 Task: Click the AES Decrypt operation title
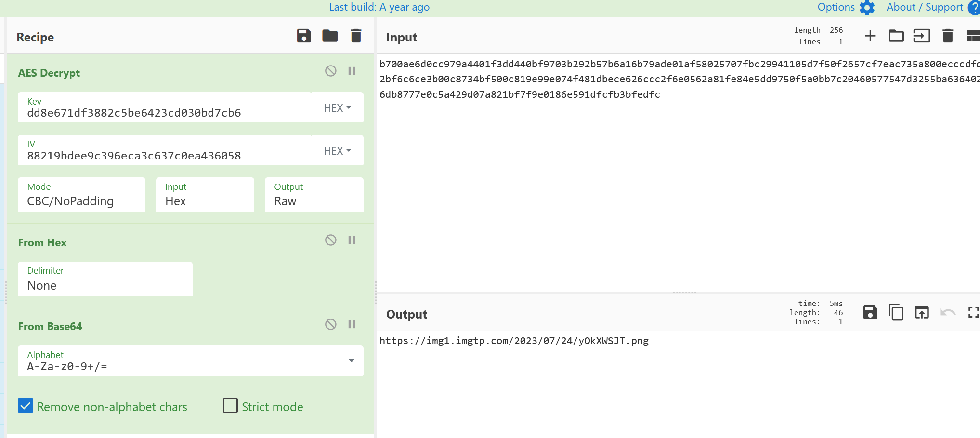(x=49, y=73)
